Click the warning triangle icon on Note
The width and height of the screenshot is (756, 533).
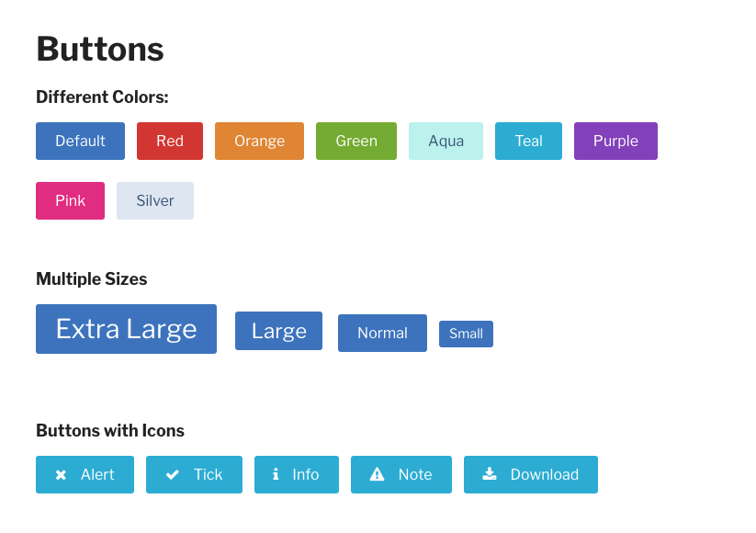pos(377,474)
